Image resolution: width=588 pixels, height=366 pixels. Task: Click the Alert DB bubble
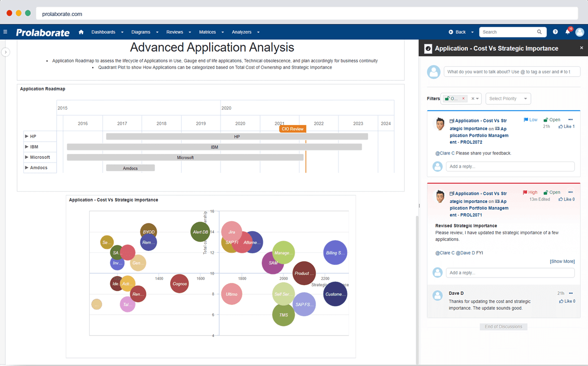click(200, 232)
